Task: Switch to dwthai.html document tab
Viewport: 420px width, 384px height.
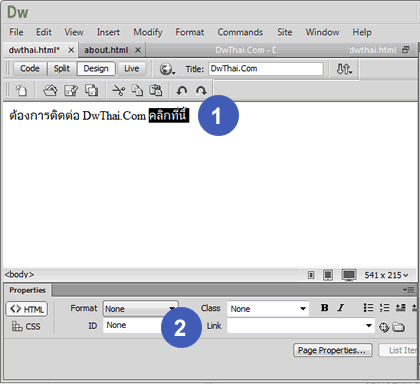Action: pos(34,50)
